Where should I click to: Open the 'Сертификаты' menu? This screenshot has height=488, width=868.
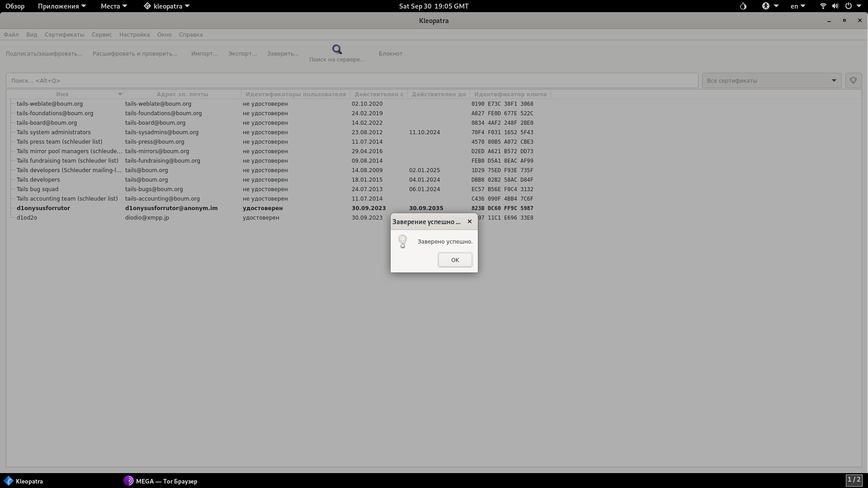click(64, 35)
